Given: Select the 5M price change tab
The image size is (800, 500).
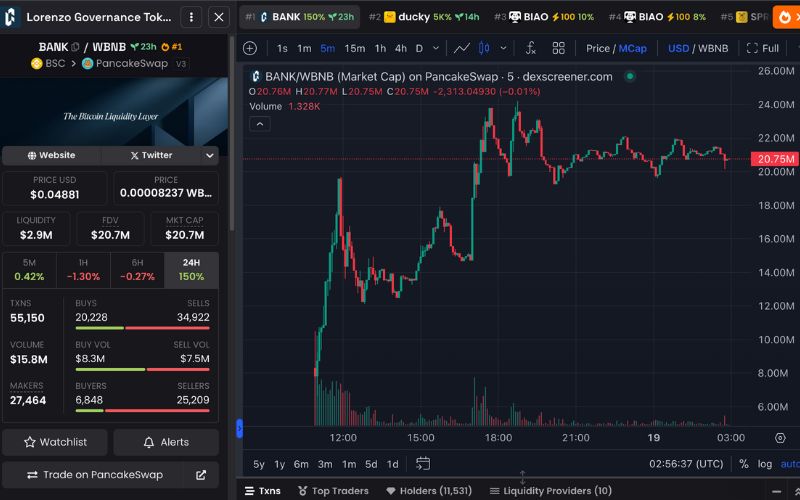Looking at the screenshot, I should (29, 270).
